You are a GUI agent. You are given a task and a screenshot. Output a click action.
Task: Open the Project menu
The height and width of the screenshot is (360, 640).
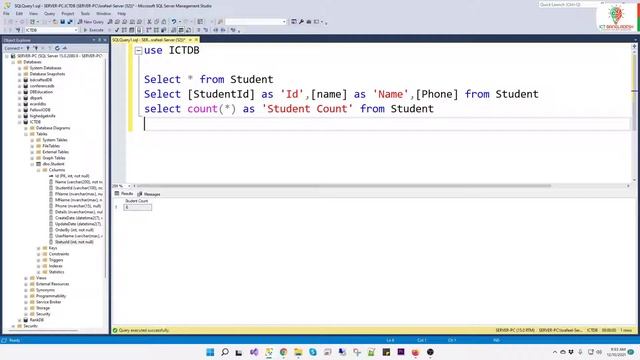(68, 13)
